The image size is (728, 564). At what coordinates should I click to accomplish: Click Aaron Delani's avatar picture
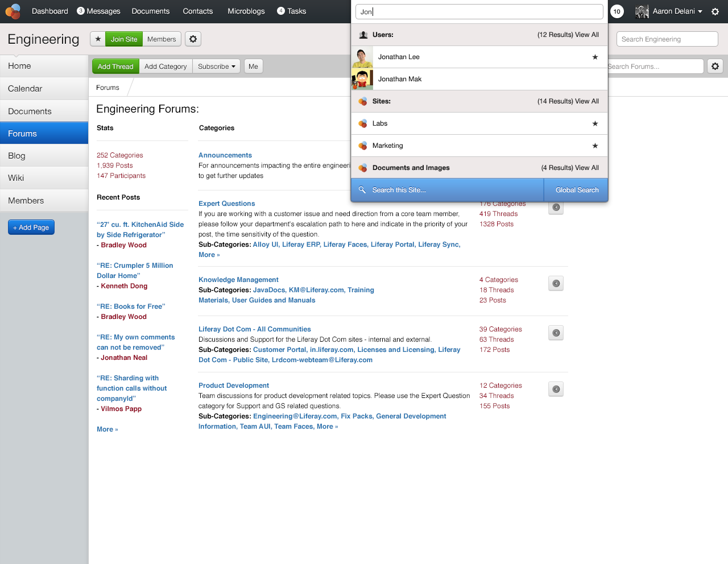click(x=642, y=11)
